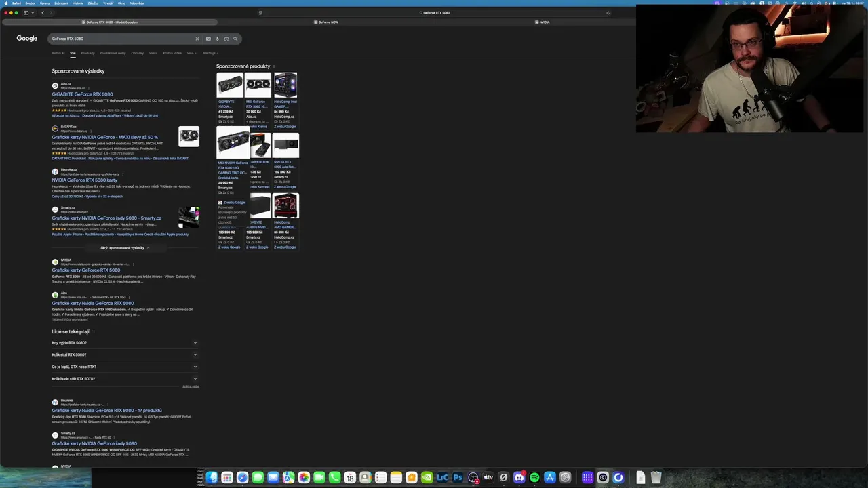Switch to Videa search tab
This screenshot has width=868, height=488.
click(153, 53)
